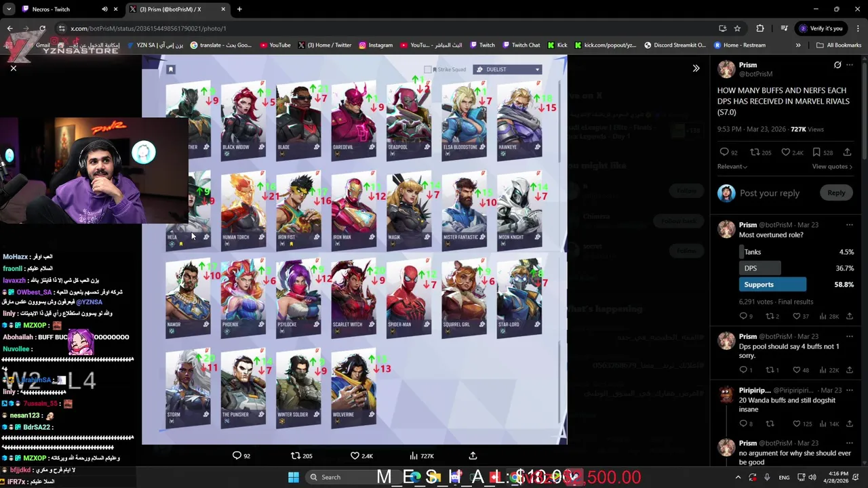Go back with the browser back arrow

click(9, 28)
